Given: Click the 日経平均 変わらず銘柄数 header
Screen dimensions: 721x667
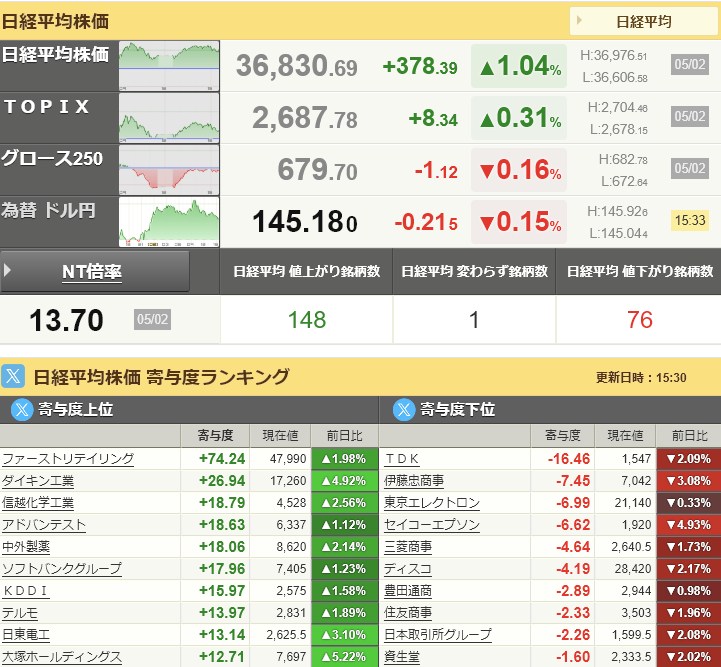Looking at the screenshot, I should (474, 272).
